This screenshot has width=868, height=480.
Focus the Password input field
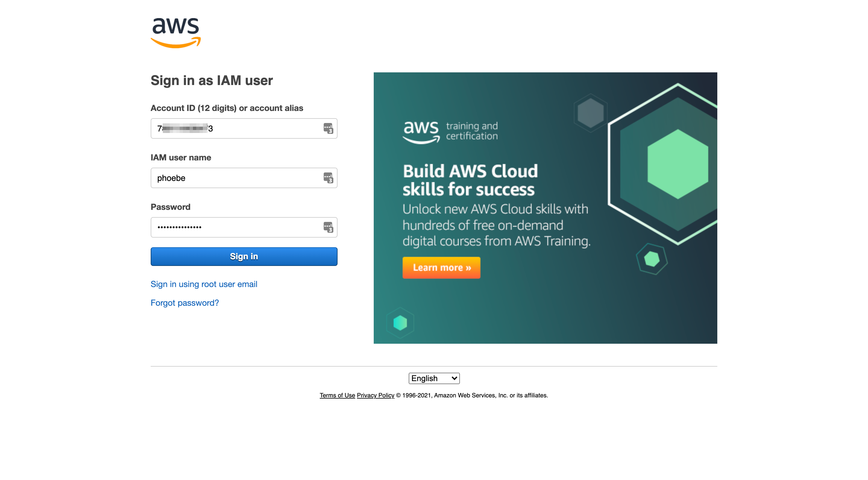244,227
